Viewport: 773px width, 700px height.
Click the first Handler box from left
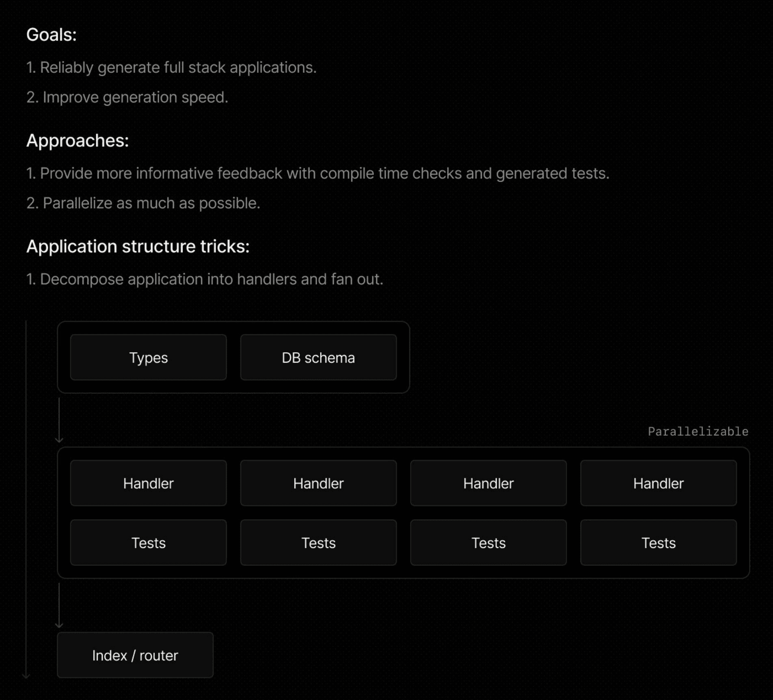(x=148, y=483)
